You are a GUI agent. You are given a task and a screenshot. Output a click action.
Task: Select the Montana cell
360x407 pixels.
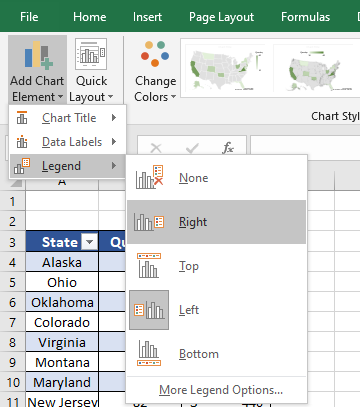tap(62, 362)
